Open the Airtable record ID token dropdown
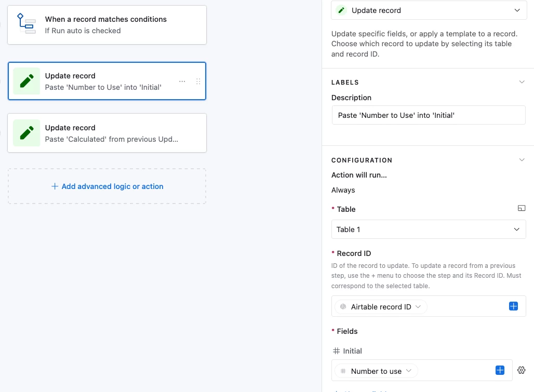Viewport: 534px width, 392px height. (x=381, y=307)
